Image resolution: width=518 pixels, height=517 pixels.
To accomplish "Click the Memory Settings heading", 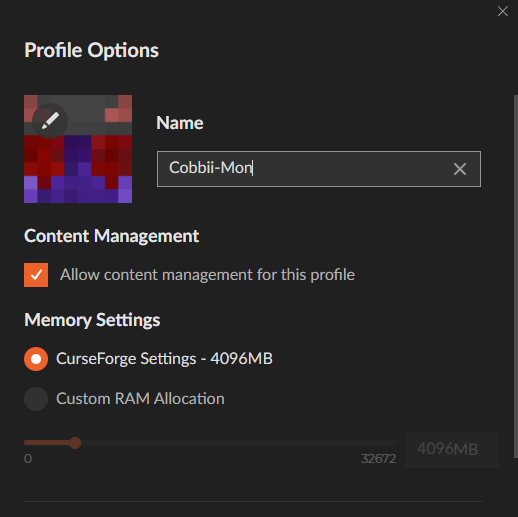I will pos(92,320).
